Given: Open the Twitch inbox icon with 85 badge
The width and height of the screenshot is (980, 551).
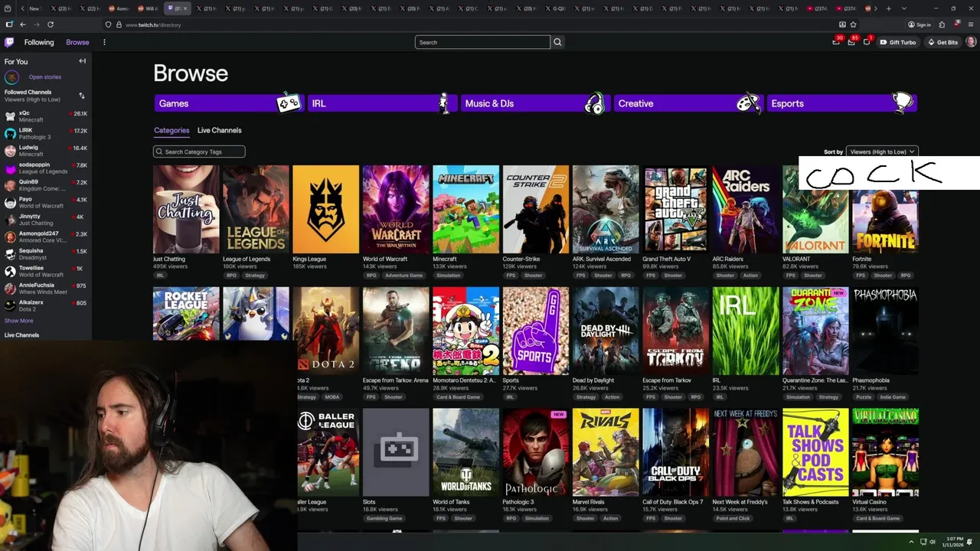Looking at the screenshot, I should [x=851, y=42].
